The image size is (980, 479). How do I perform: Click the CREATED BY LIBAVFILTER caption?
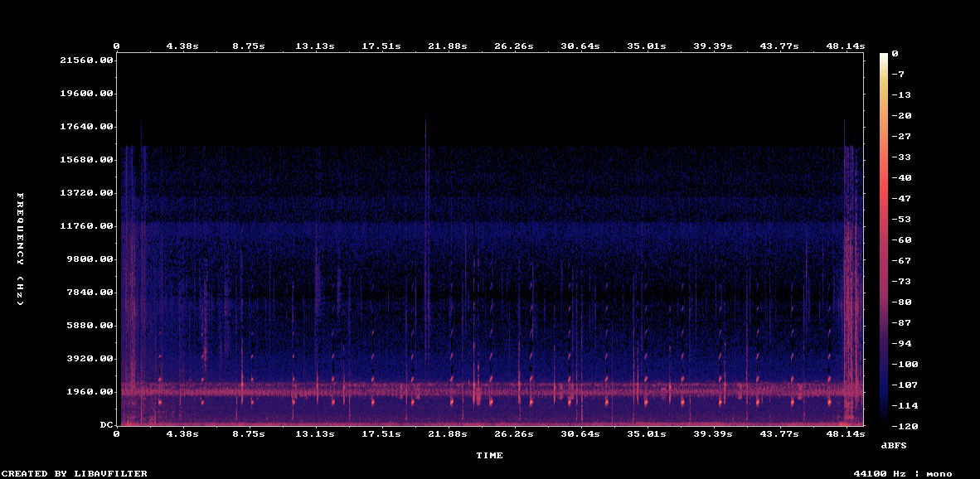[75, 473]
